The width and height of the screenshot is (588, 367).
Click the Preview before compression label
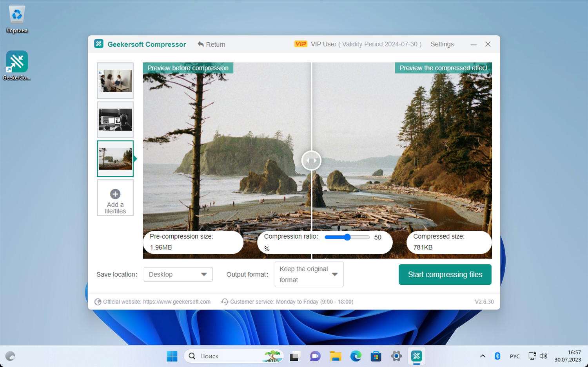pos(188,68)
